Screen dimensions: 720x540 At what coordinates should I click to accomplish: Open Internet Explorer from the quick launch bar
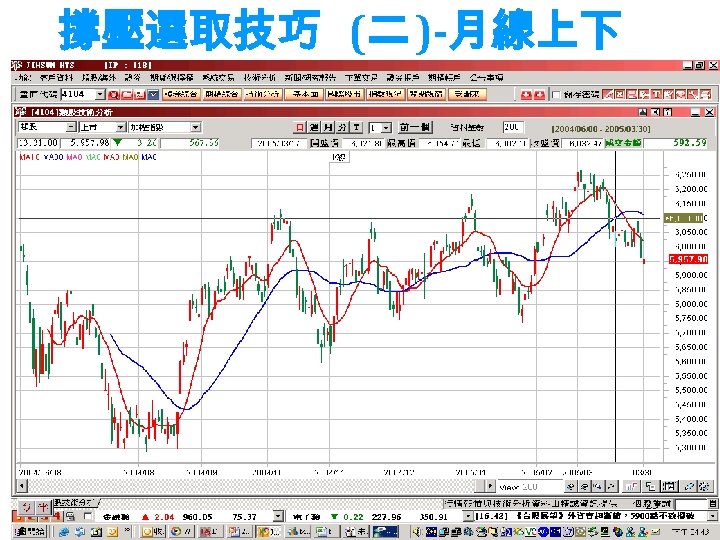pyautogui.click(x=64, y=532)
